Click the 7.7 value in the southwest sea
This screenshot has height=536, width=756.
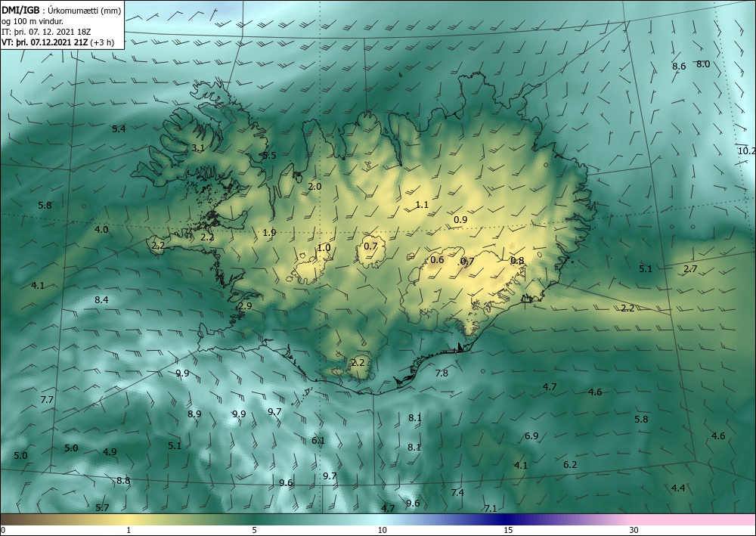click(x=47, y=400)
